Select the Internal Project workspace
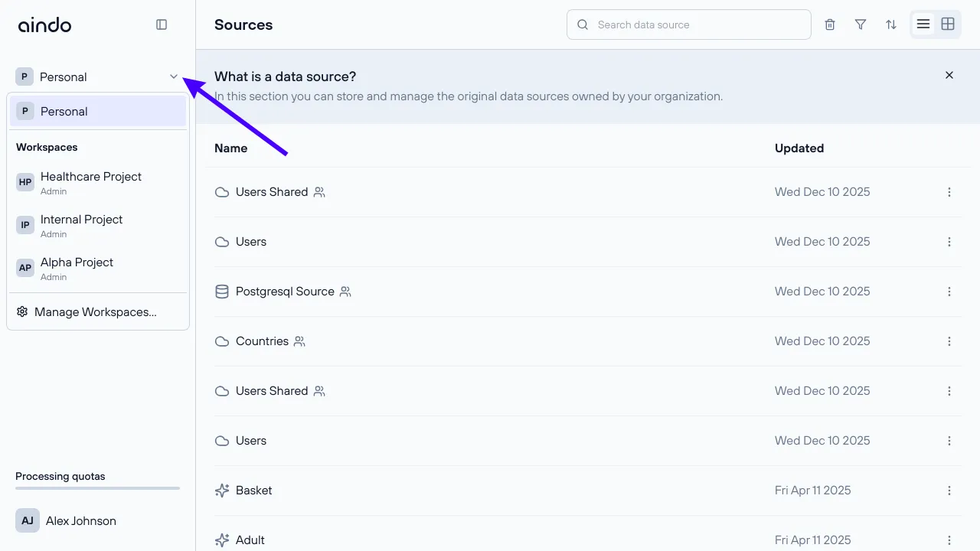 82,225
